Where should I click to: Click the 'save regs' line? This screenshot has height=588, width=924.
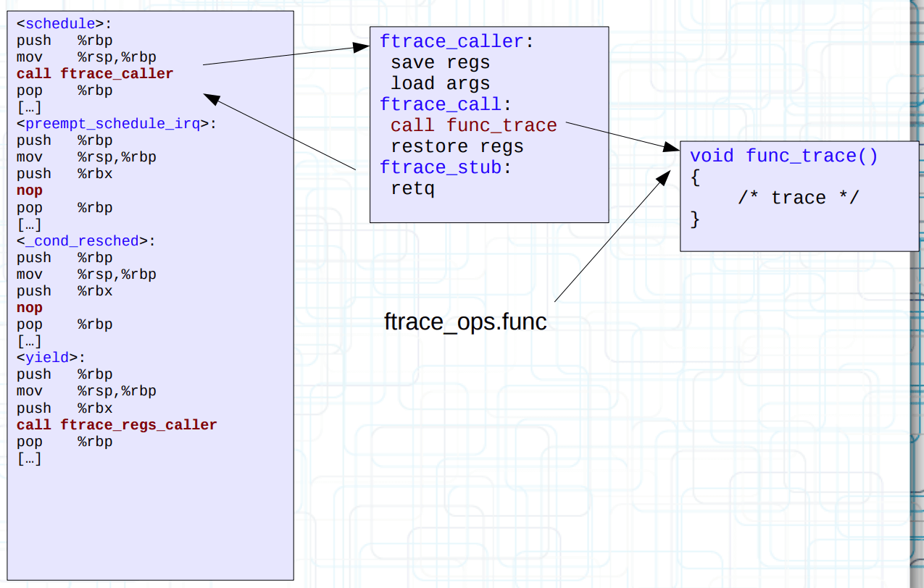(x=440, y=63)
